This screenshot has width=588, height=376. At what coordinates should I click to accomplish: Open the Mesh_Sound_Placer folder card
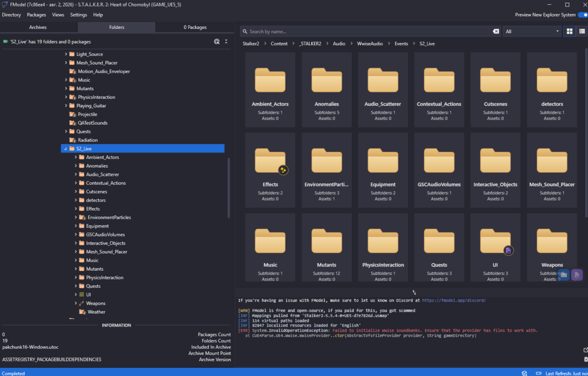tap(552, 170)
